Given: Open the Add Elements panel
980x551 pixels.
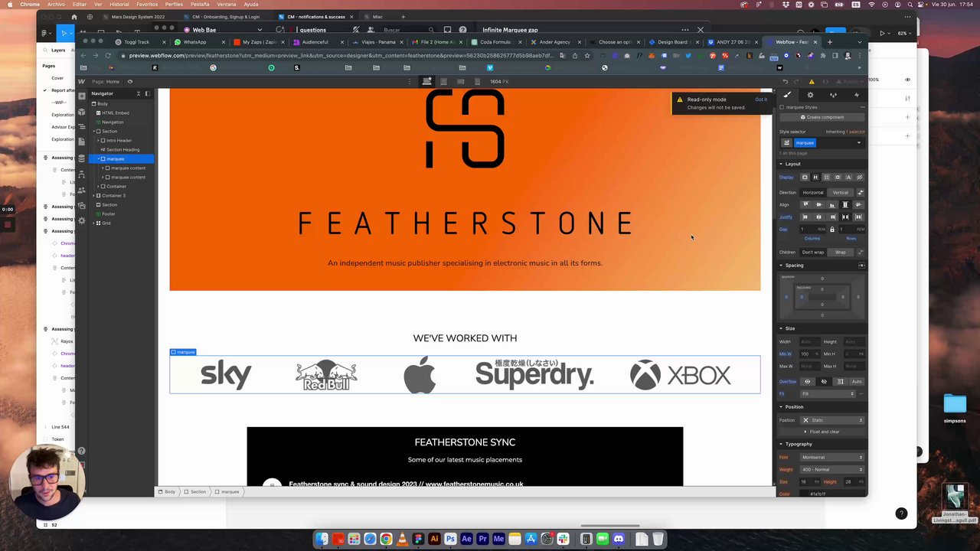Looking at the screenshot, I should 82,96.
